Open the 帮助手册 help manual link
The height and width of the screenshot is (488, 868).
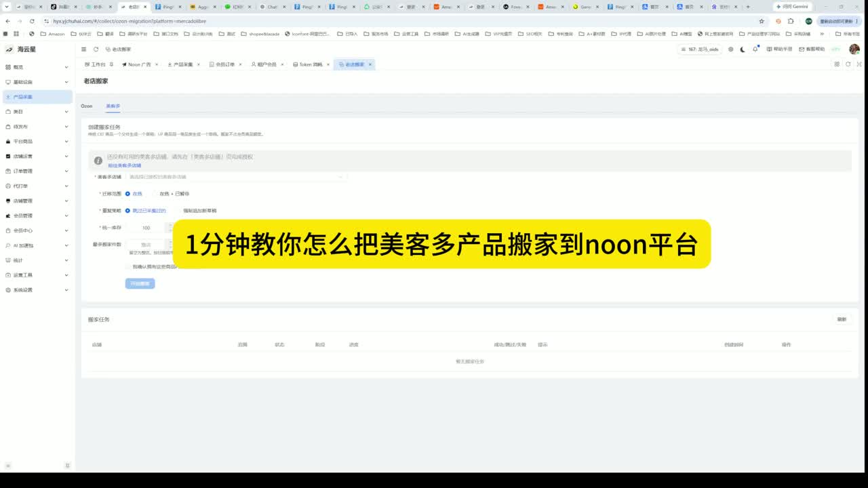click(x=779, y=49)
